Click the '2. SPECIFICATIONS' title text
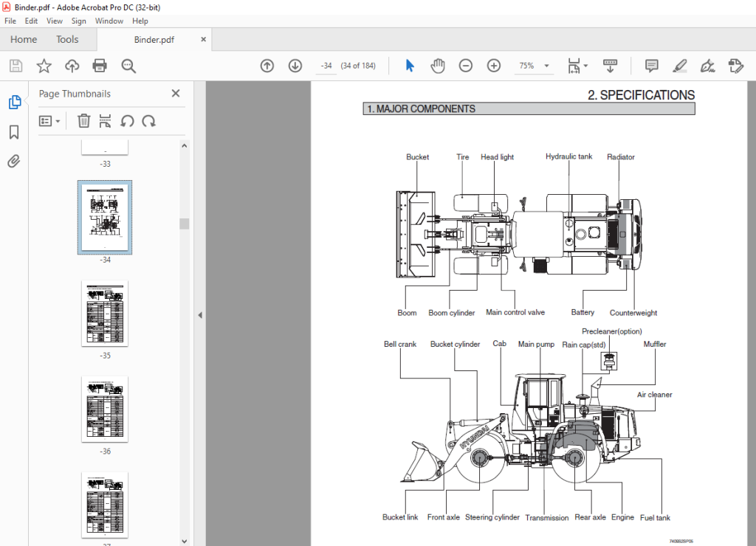756x546 pixels. [641, 95]
